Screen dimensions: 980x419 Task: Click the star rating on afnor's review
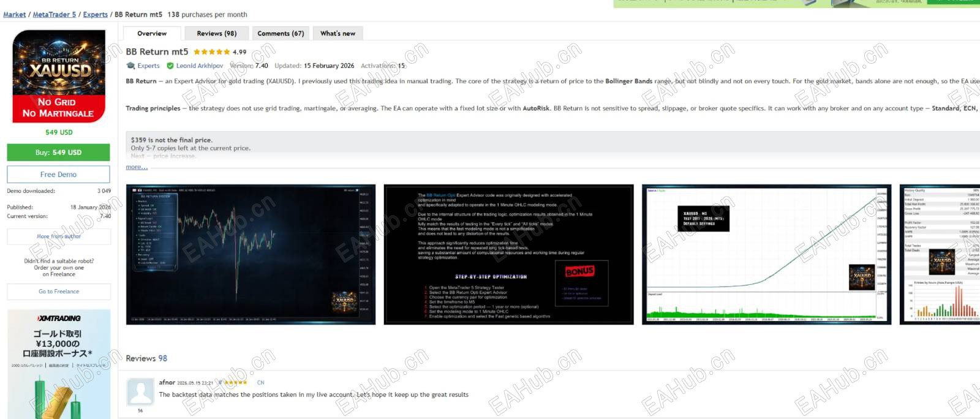(x=236, y=383)
